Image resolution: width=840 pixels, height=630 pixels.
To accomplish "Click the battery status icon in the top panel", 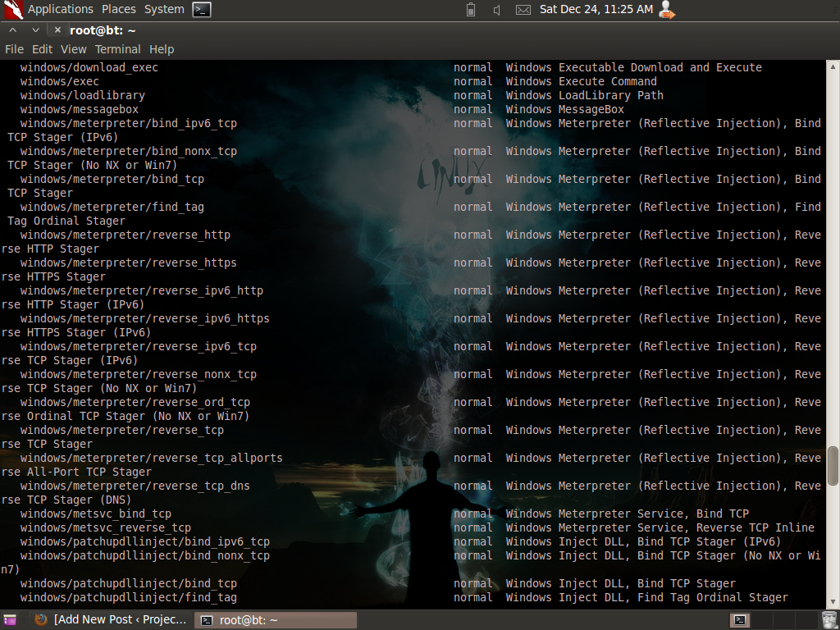I will click(470, 10).
